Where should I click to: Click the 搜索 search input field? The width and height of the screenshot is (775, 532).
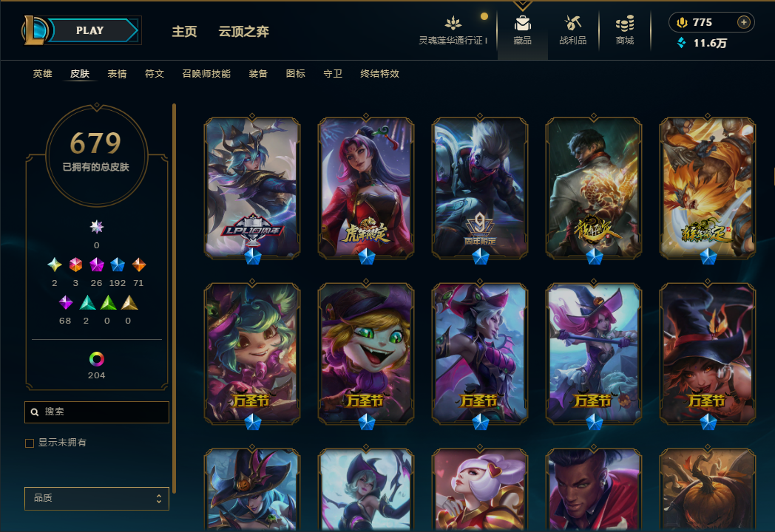(x=97, y=412)
